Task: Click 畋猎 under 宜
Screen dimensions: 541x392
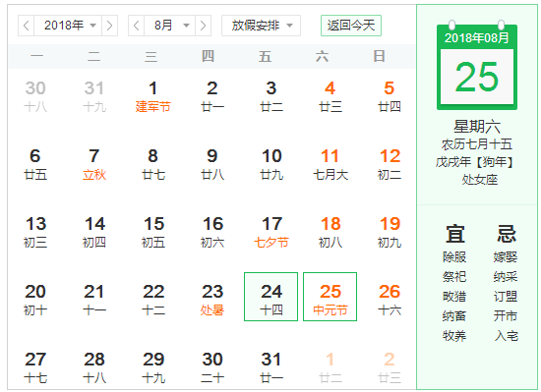Action: [454, 297]
